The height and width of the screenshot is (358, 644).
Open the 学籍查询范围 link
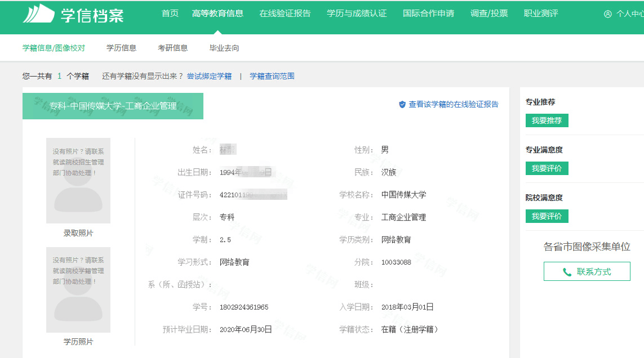tap(272, 76)
